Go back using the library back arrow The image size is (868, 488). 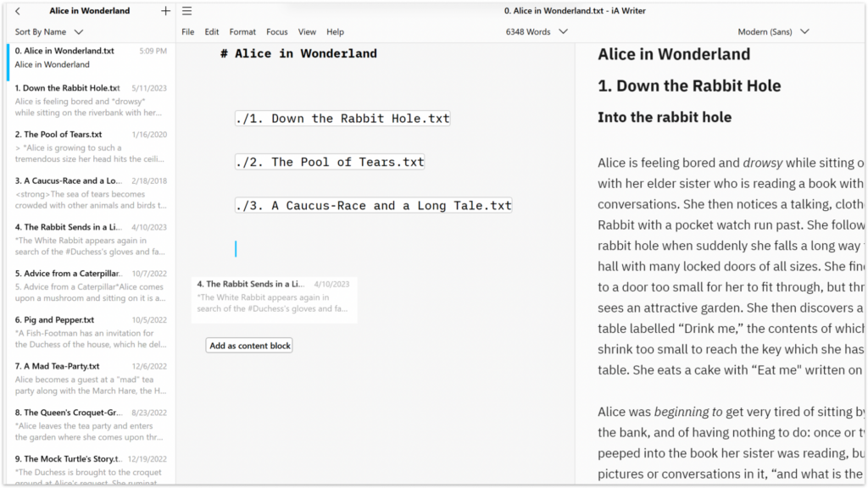(18, 11)
